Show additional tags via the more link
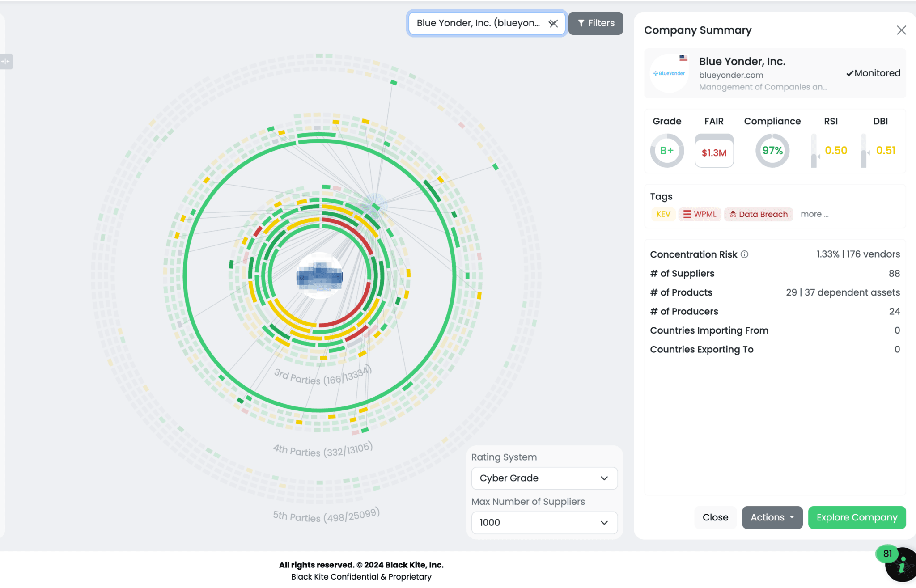Screen dimensions: 916x588 click(814, 214)
